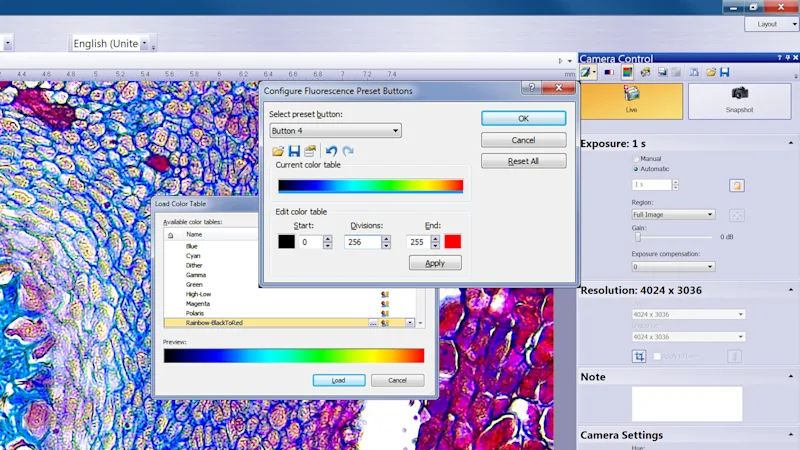800x450 pixels.
Task: Open Exposure compensation dropdown
Action: tap(673, 266)
